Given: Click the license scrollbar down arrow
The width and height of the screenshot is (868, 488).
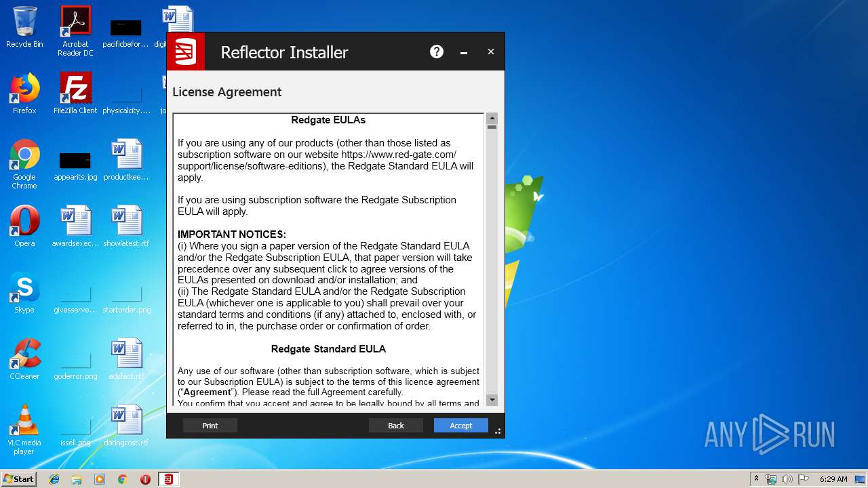Looking at the screenshot, I should point(492,400).
